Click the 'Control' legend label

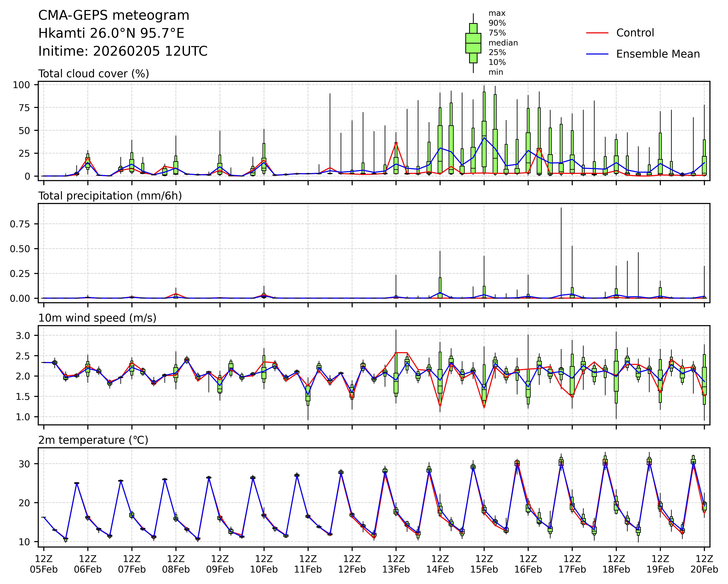(x=635, y=33)
